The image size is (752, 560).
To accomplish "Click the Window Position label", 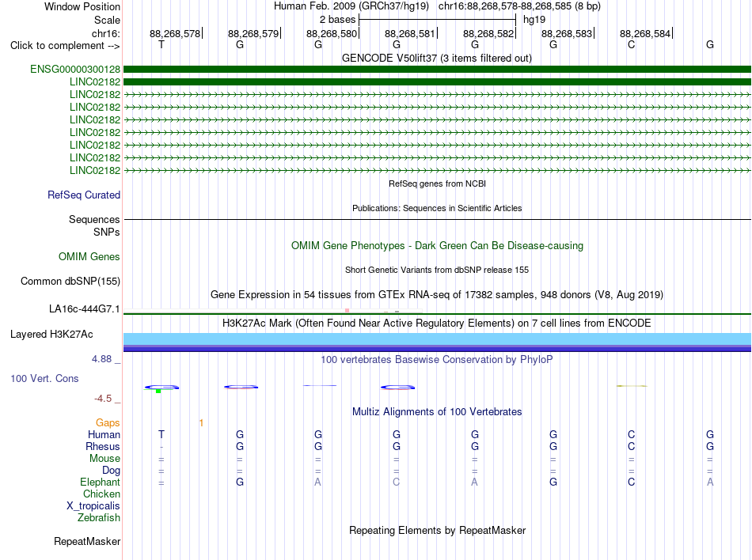I will (x=82, y=6).
